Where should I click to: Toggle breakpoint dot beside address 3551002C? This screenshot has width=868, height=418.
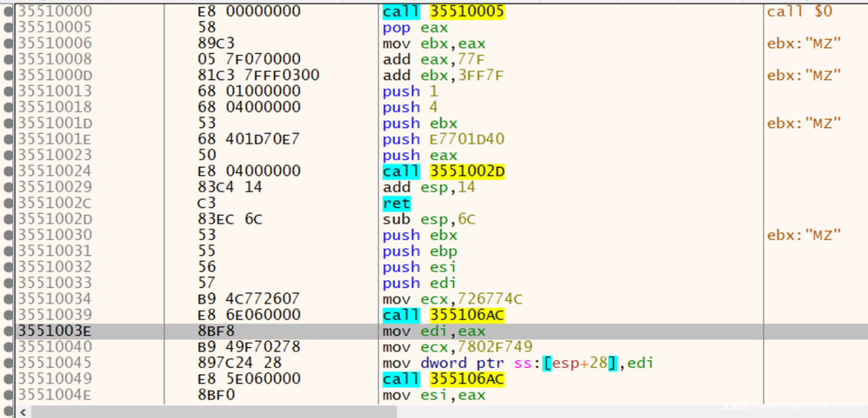tap(8, 204)
